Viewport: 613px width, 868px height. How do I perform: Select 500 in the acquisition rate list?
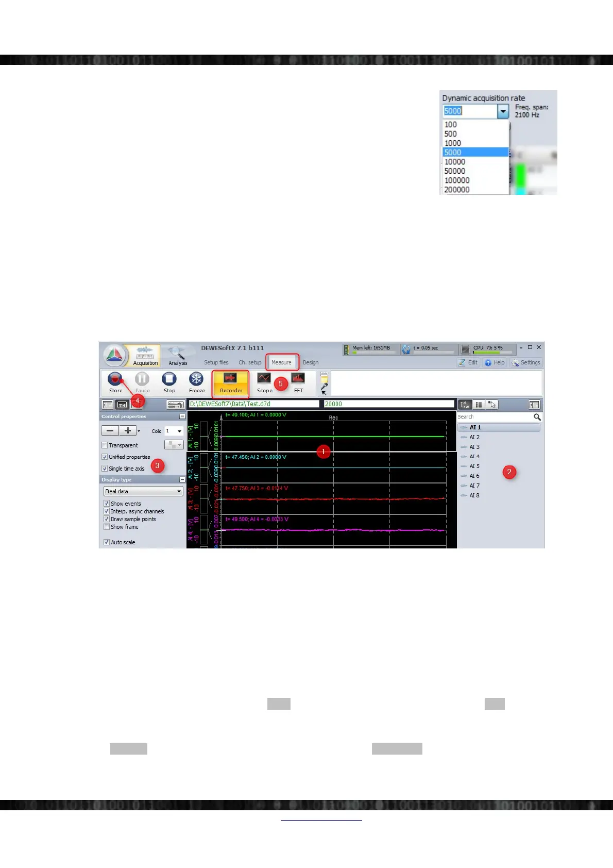pos(475,134)
